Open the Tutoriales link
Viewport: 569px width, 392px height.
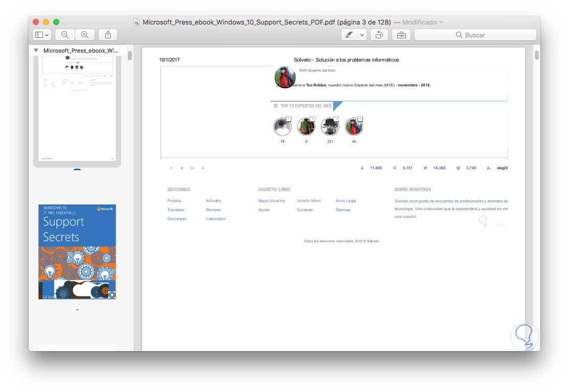pyautogui.click(x=176, y=210)
